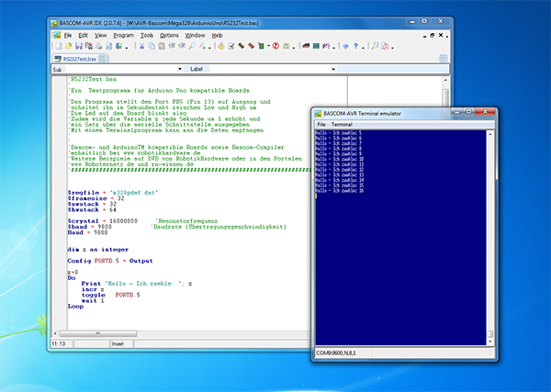The image size is (551, 392).
Task: Open the Options menu
Action: 169,35
